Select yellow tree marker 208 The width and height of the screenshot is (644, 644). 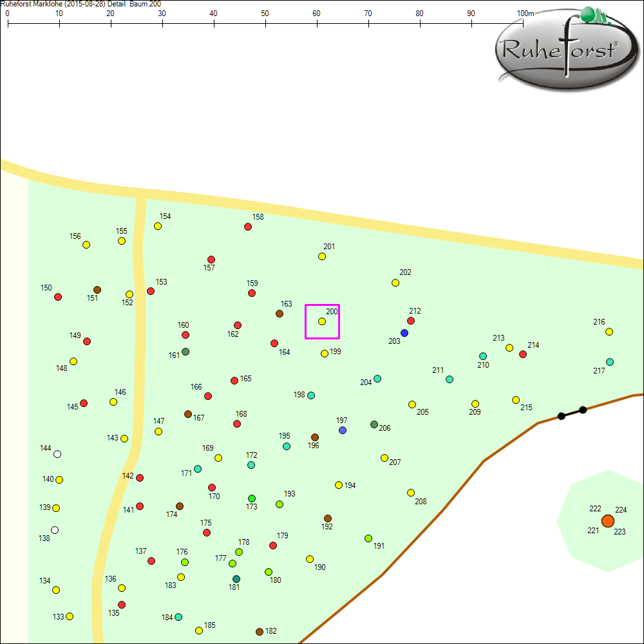[411, 493]
